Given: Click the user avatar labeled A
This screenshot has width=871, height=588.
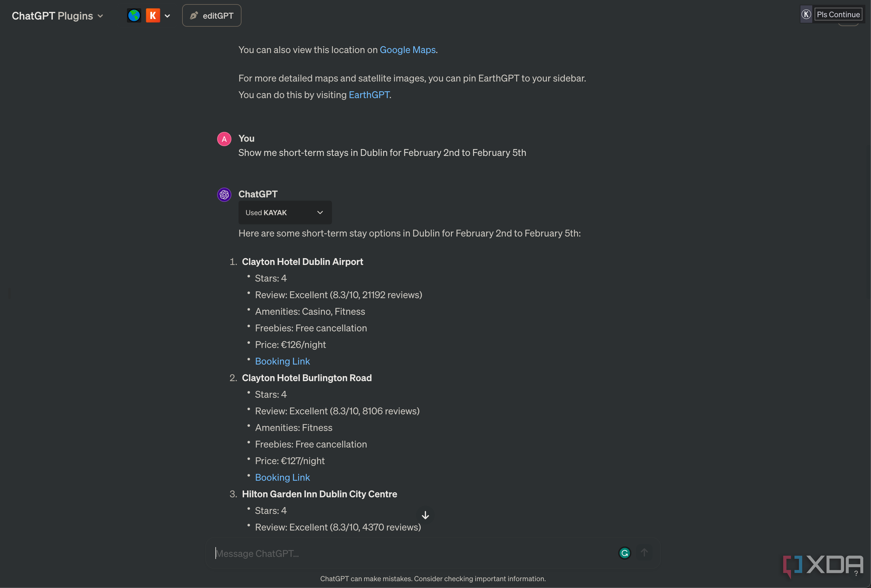Looking at the screenshot, I should (224, 139).
